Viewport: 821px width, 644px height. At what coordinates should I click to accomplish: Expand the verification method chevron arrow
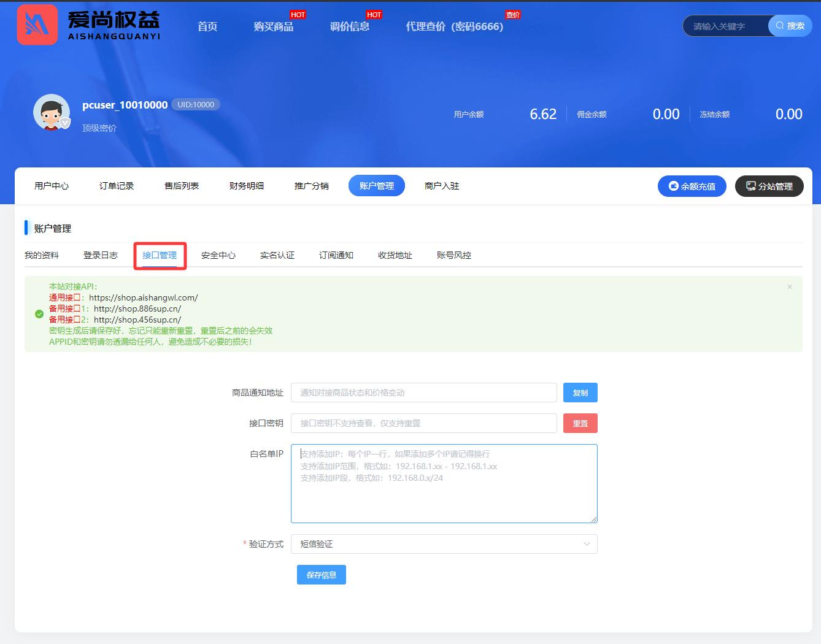(588, 544)
